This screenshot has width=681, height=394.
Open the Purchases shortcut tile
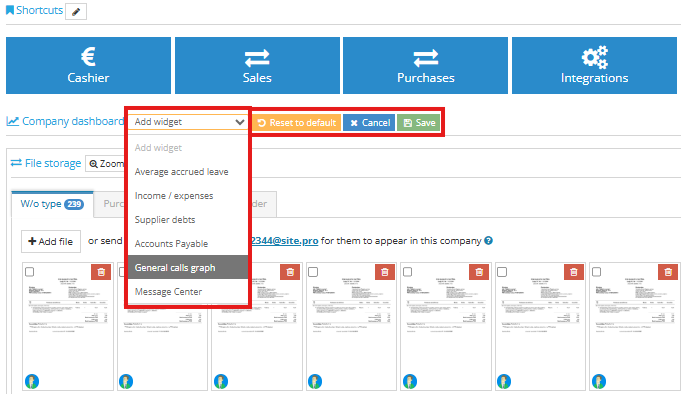pos(425,65)
